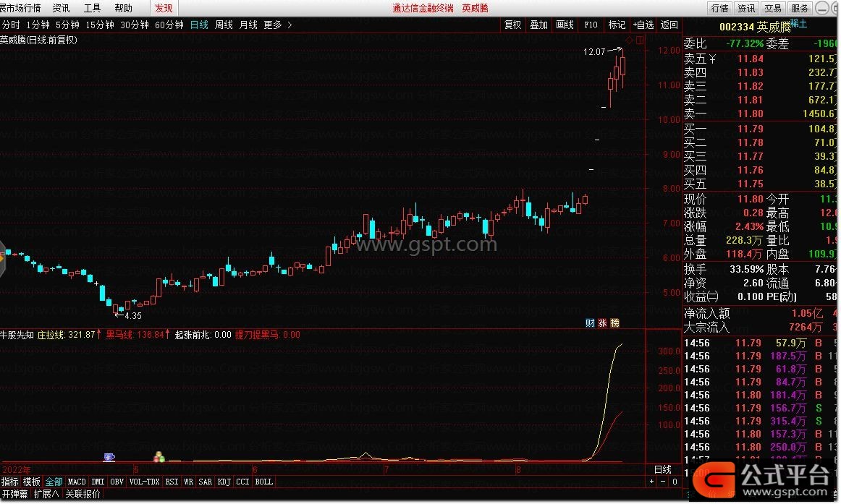Switch to the OBV indicator
Image resolution: width=841 pixels, height=504 pixels.
(x=117, y=482)
